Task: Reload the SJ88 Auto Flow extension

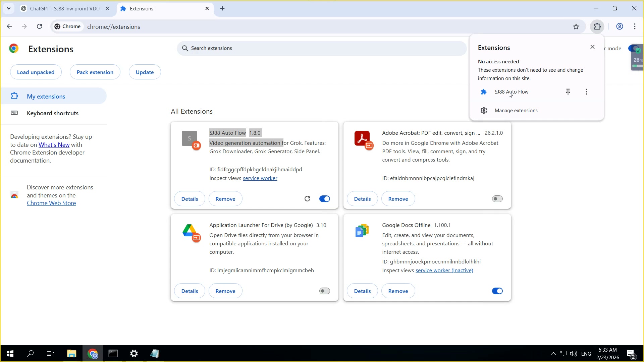Action: coord(307,199)
